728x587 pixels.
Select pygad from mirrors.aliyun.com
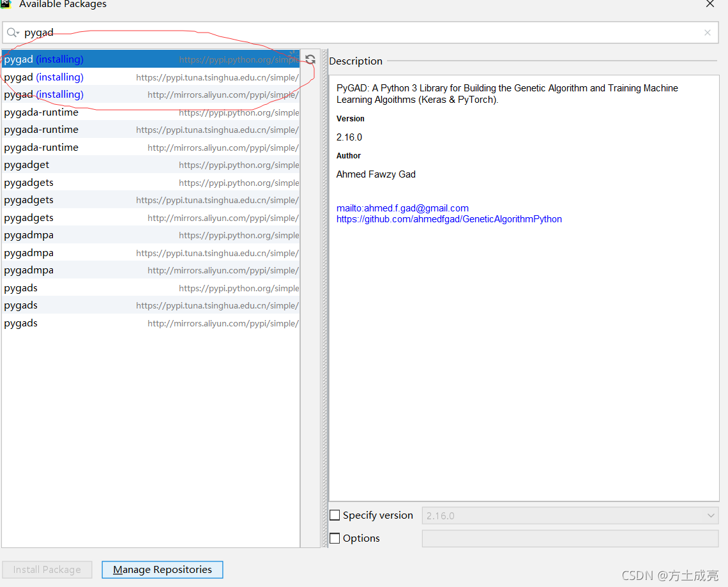click(x=151, y=95)
